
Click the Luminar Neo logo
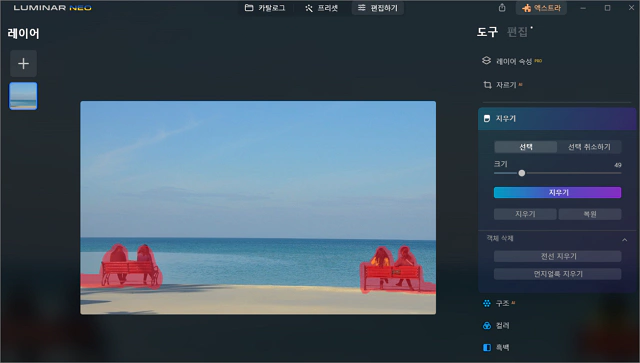pos(53,8)
